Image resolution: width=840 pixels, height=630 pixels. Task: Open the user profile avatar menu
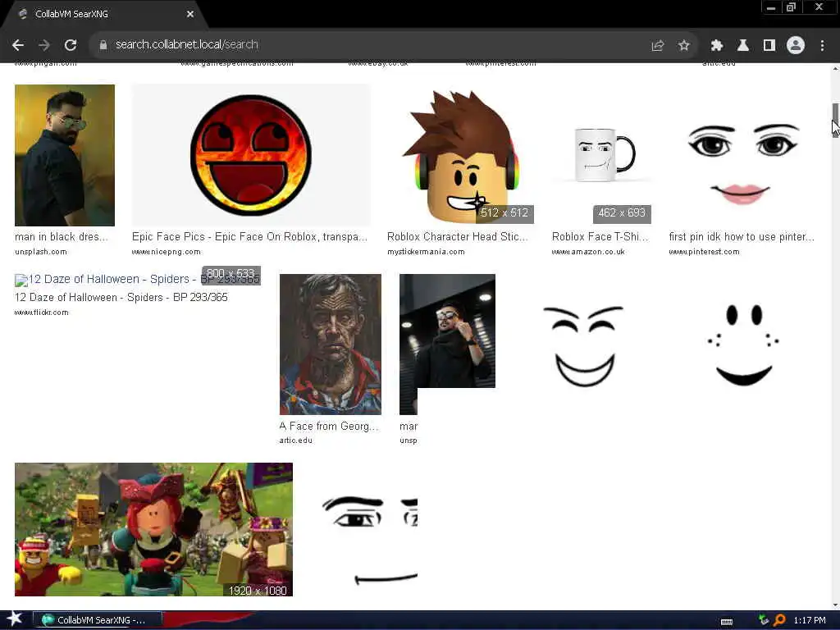click(x=796, y=46)
